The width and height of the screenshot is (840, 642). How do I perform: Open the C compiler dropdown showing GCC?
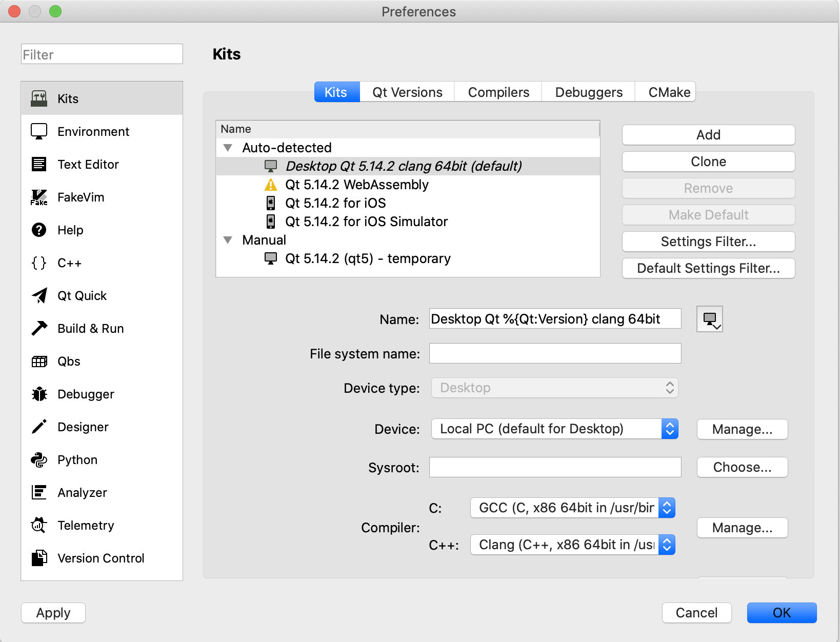tap(573, 508)
